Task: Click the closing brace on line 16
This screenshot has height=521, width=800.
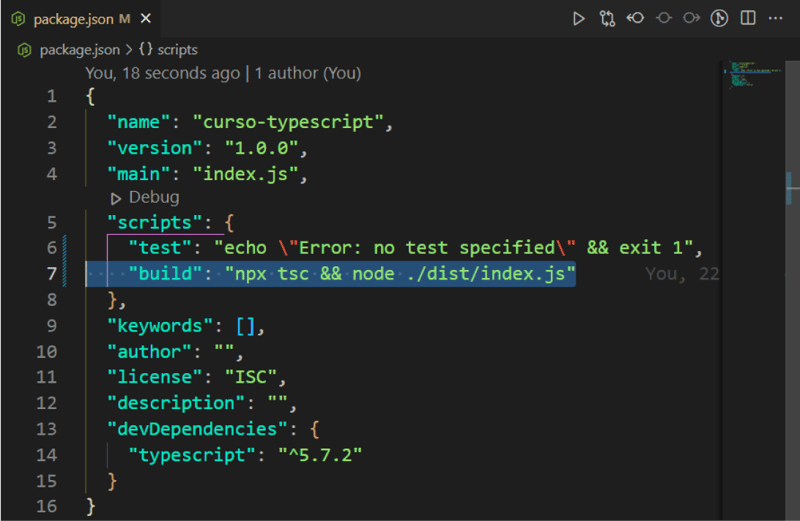Action: (90, 507)
